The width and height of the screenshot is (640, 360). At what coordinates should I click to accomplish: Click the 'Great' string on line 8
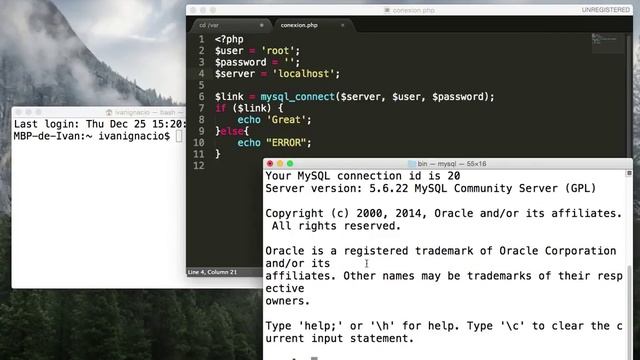(286, 120)
